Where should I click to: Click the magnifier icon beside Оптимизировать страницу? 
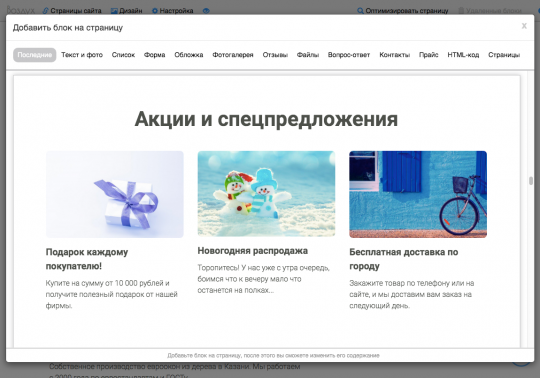click(x=360, y=11)
